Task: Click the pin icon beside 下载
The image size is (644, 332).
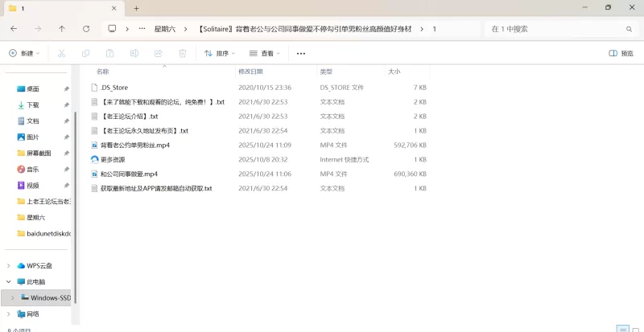Action: 67,105
